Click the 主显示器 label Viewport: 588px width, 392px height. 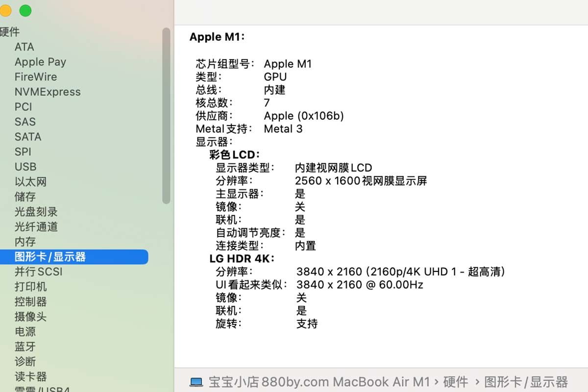[x=240, y=194]
